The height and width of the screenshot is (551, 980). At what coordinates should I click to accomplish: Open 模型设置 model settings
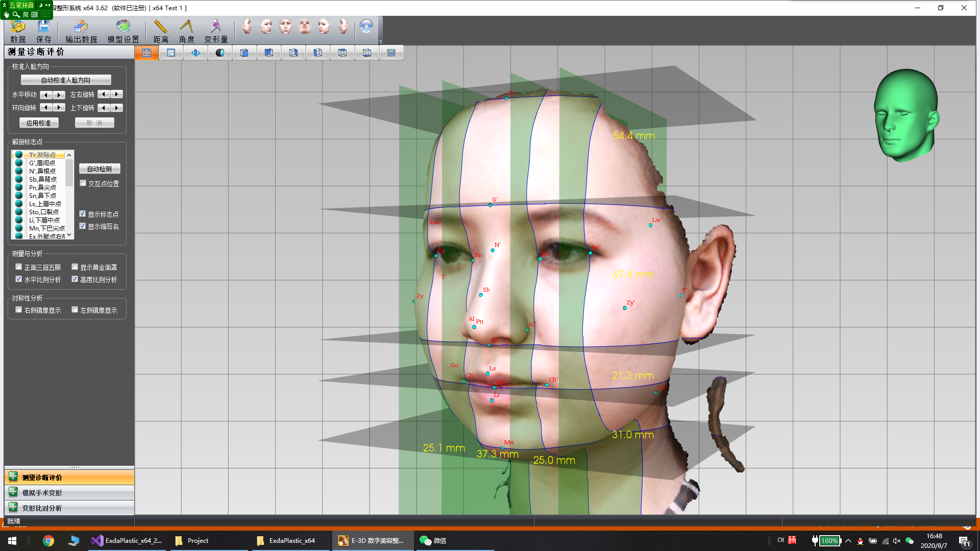(x=123, y=31)
